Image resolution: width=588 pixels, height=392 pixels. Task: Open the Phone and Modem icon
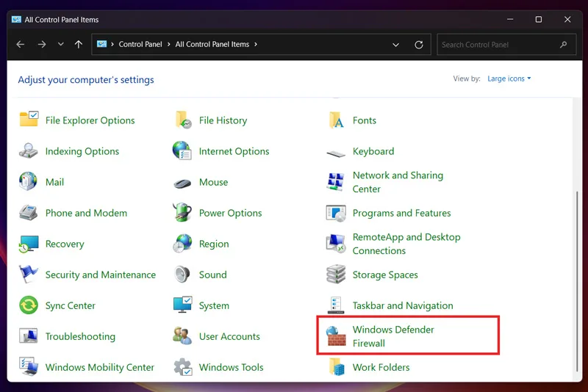tap(29, 213)
